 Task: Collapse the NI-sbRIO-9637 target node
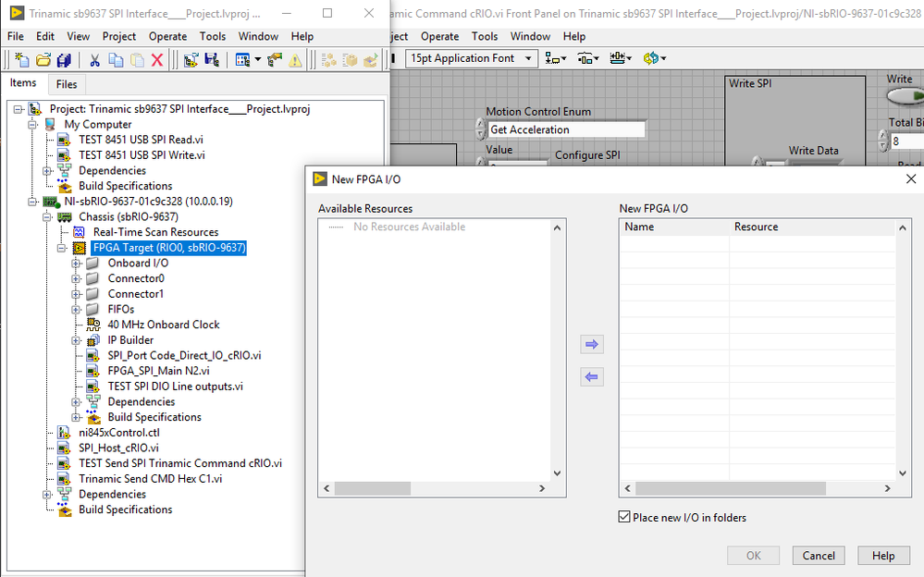point(32,202)
